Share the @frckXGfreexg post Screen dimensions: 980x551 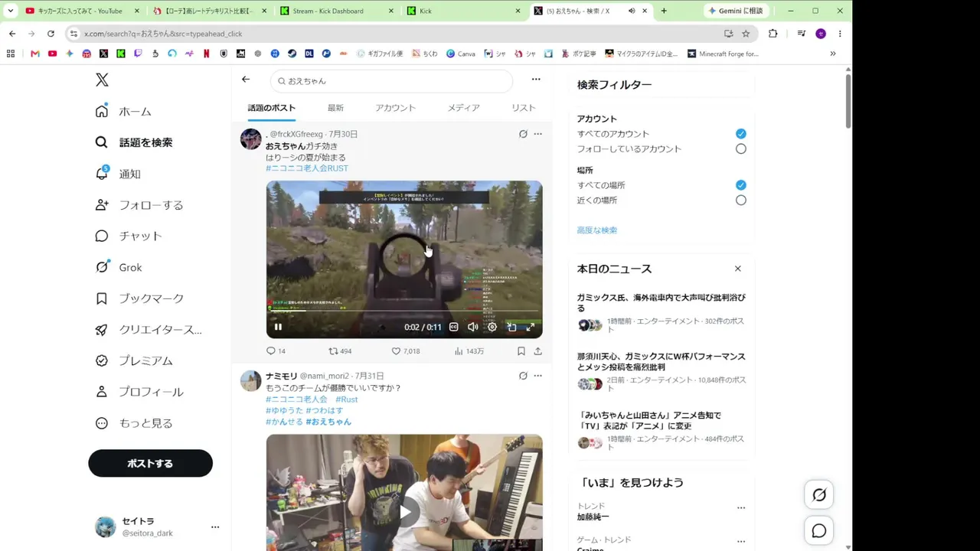[x=537, y=351]
